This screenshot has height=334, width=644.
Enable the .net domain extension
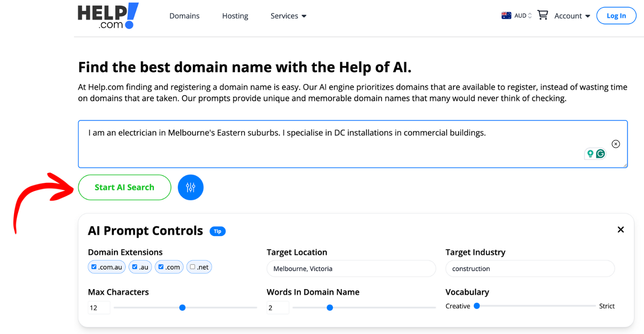click(x=193, y=267)
